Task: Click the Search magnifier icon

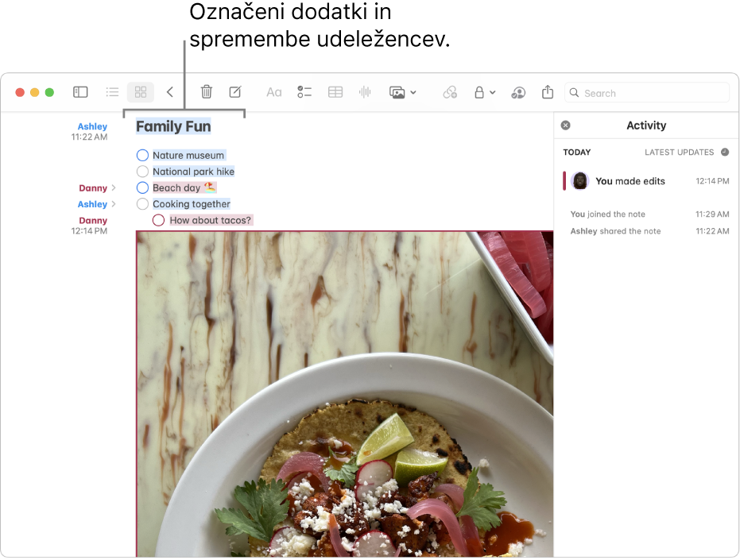Action: tap(574, 93)
